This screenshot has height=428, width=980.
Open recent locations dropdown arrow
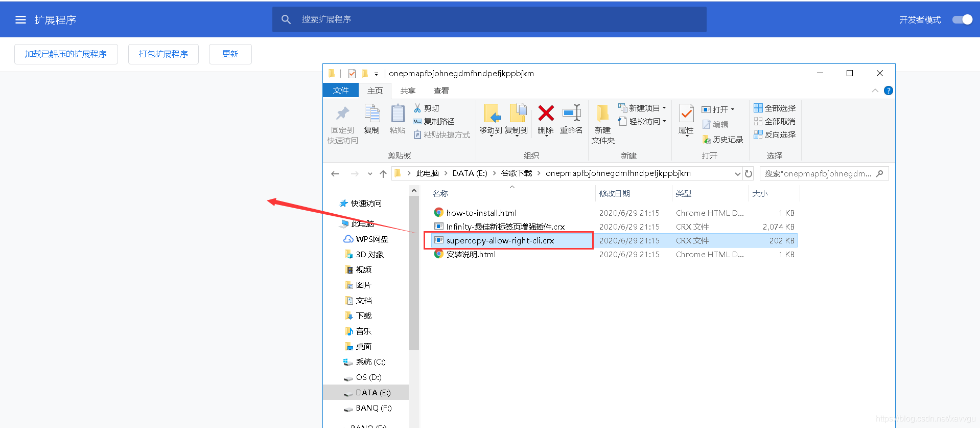[x=370, y=174]
